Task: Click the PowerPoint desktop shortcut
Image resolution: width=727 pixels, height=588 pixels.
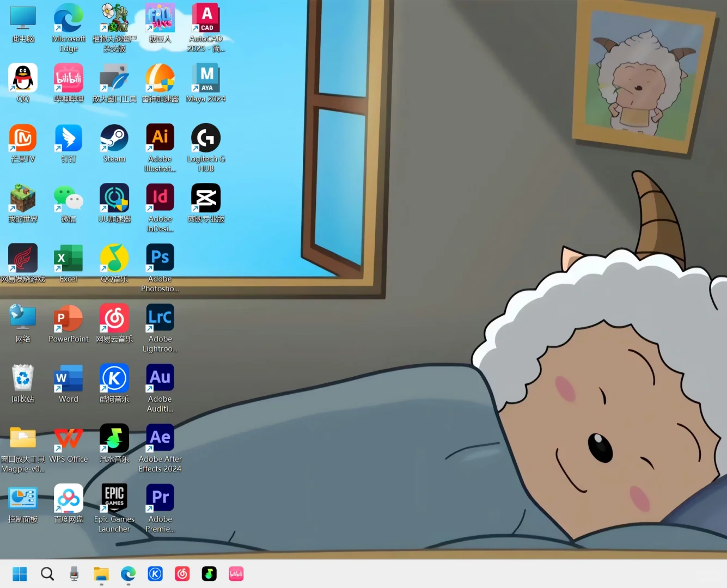Action: click(69, 323)
